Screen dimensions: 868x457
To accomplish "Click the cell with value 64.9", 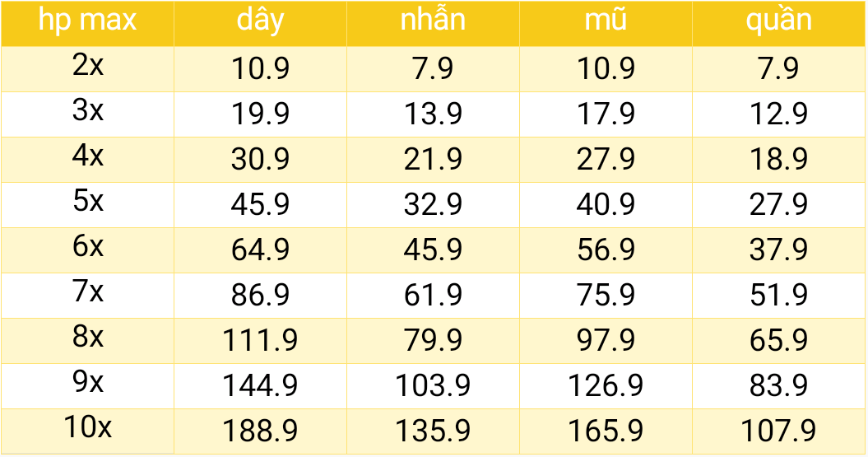I will pyautogui.click(x=260, y=250).
